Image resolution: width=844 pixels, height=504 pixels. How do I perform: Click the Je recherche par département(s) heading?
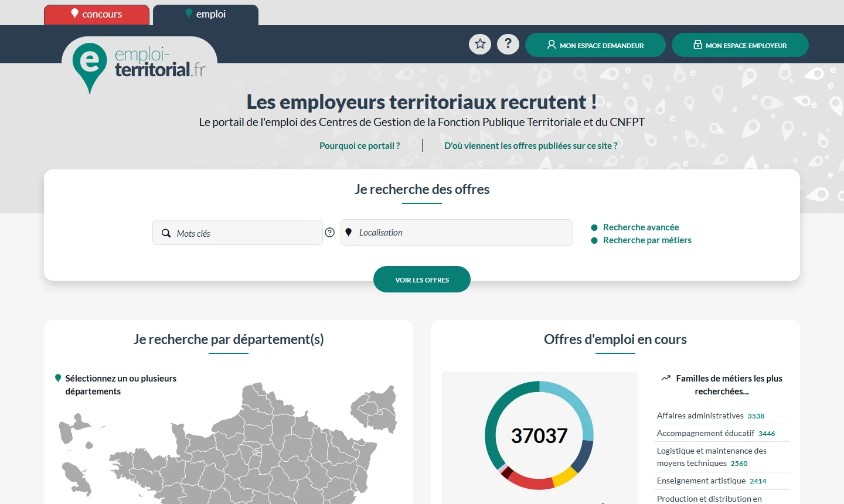pos(229,339)
